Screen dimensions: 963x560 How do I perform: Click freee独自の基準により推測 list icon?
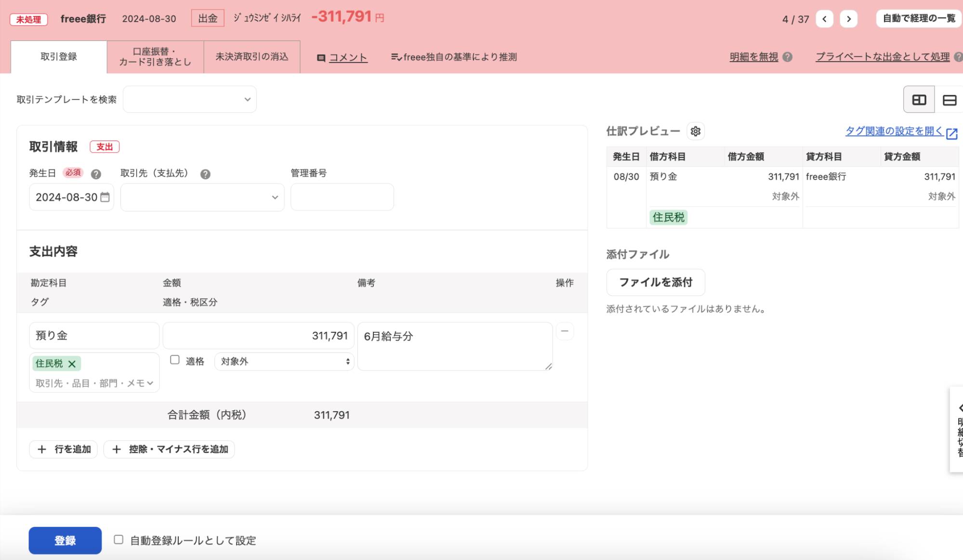tap(396, 57)
